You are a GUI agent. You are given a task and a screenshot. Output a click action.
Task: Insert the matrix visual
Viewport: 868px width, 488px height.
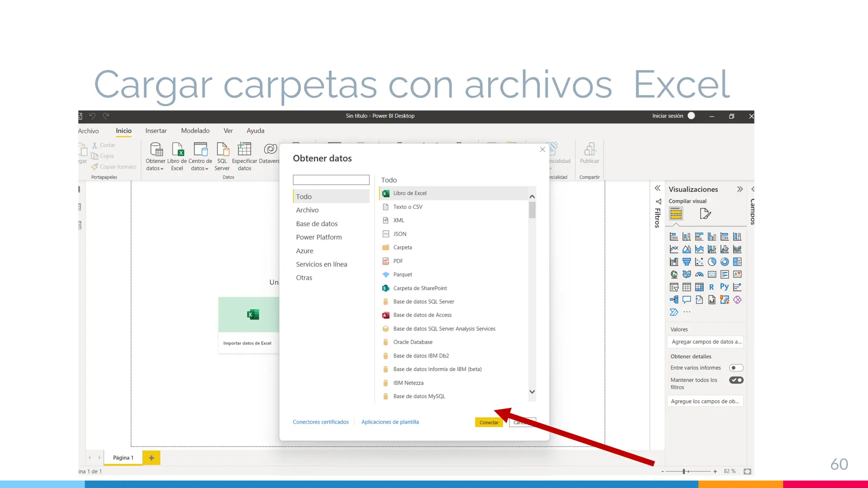coord(699,287)
